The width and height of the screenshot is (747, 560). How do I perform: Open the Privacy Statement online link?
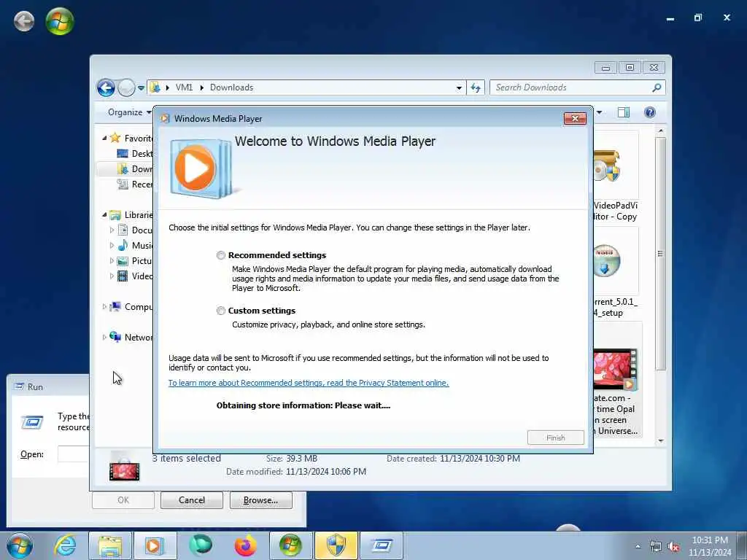pyautogui.click(x=309, y=383)
